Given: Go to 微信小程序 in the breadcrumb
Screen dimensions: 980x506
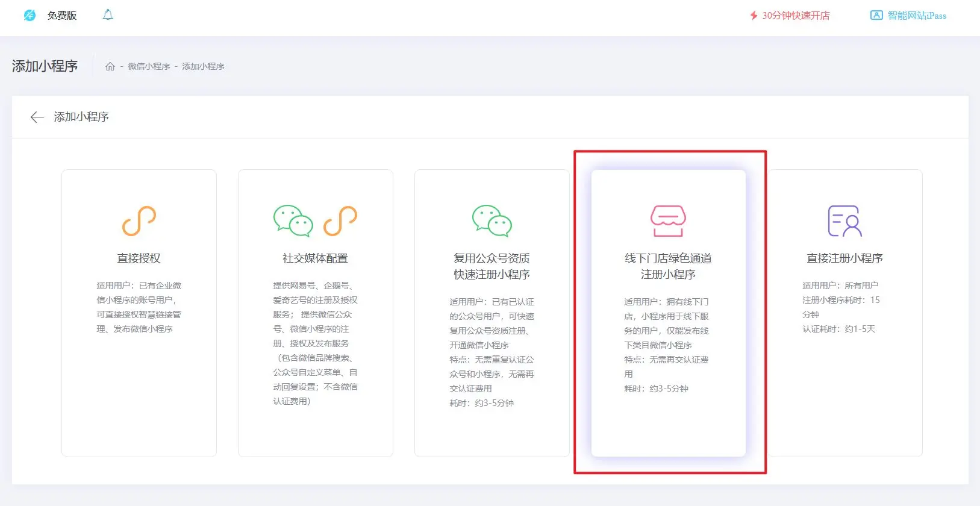Looking at the screenshot, I should click(149, 66).
